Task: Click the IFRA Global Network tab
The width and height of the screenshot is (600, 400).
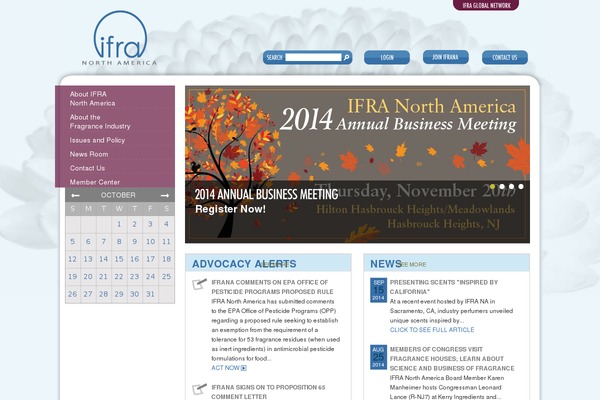Action: click(486, 5)
